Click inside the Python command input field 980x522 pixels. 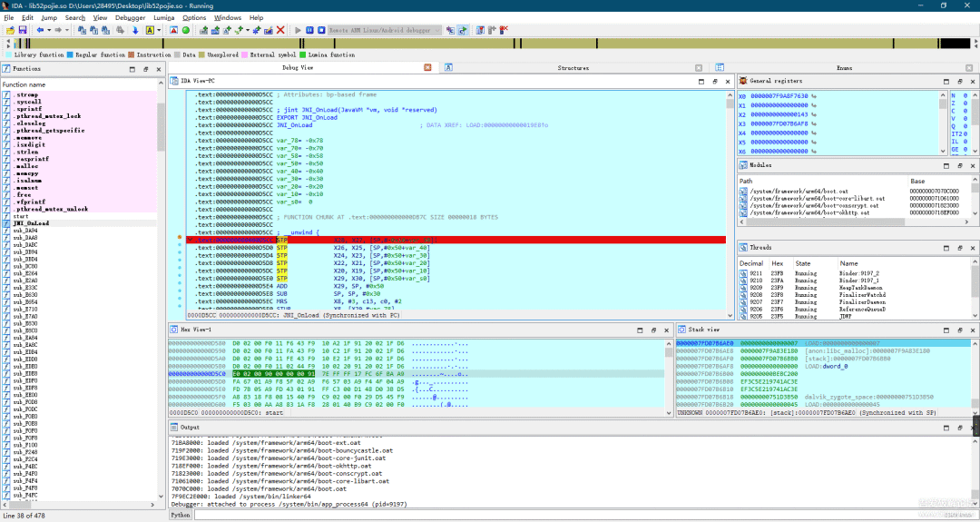click(x=584, y=515)
